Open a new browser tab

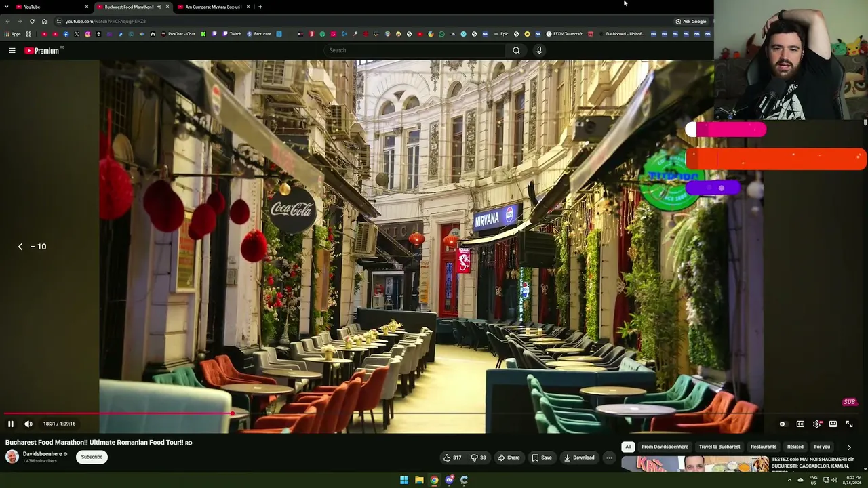click(260, 7)
